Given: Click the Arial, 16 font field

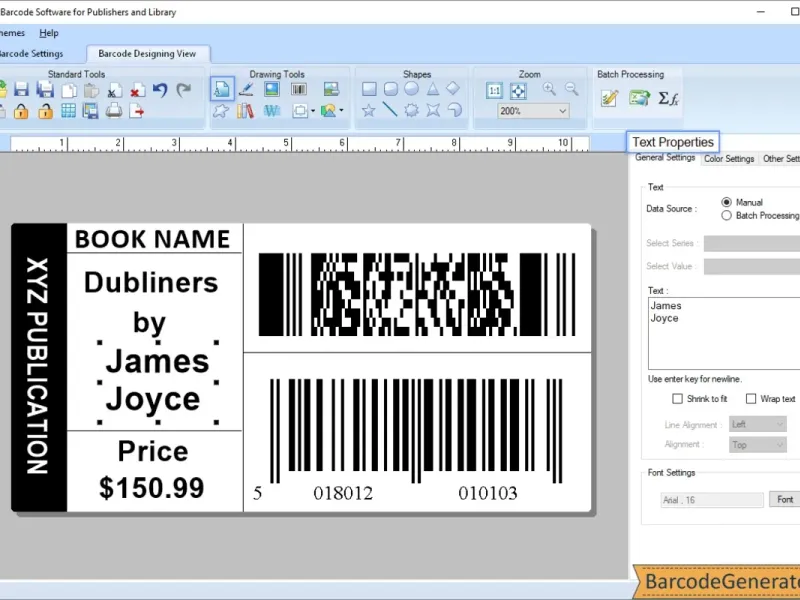Looking at the screenshot, I should [712, 500].
